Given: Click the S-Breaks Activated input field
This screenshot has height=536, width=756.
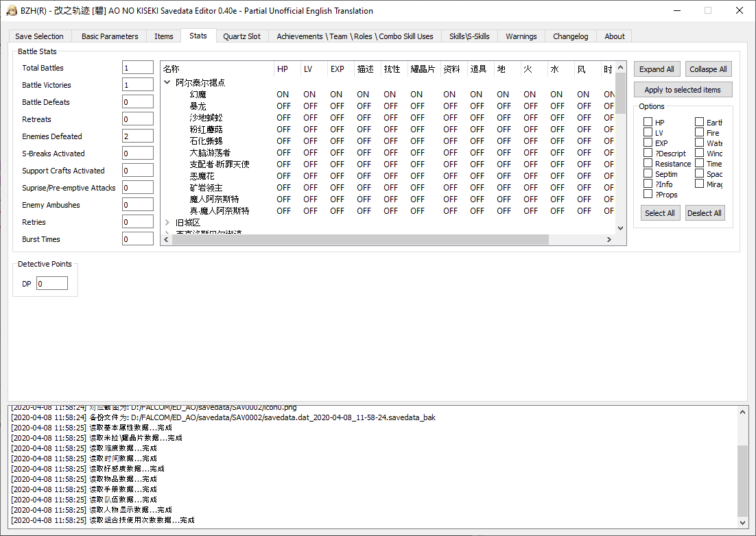Looking at the screenshot, I should pos(138,154).
